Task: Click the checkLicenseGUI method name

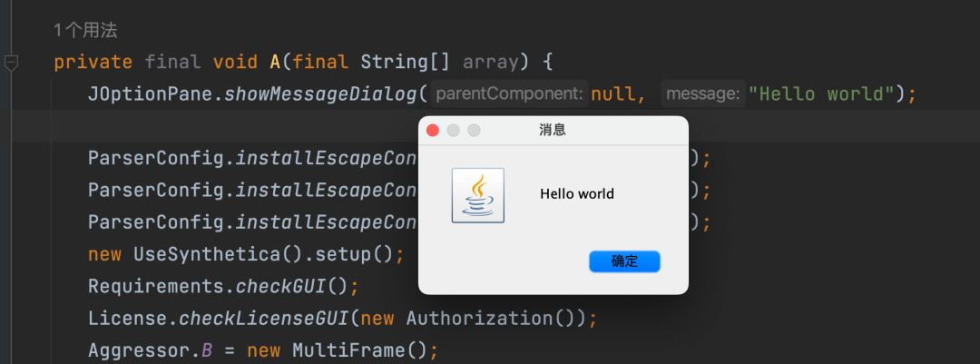Action: coord(264,319)
